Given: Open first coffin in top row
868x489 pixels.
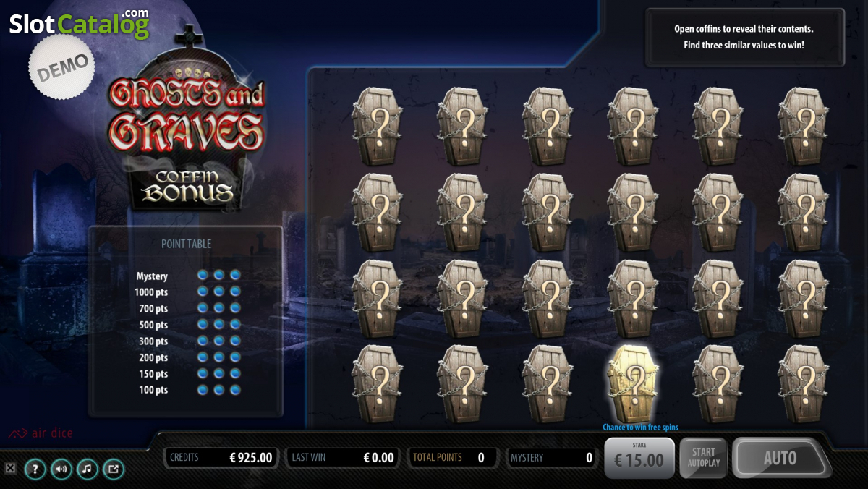Looking at the screenshot, I should [x=377, y=127].
